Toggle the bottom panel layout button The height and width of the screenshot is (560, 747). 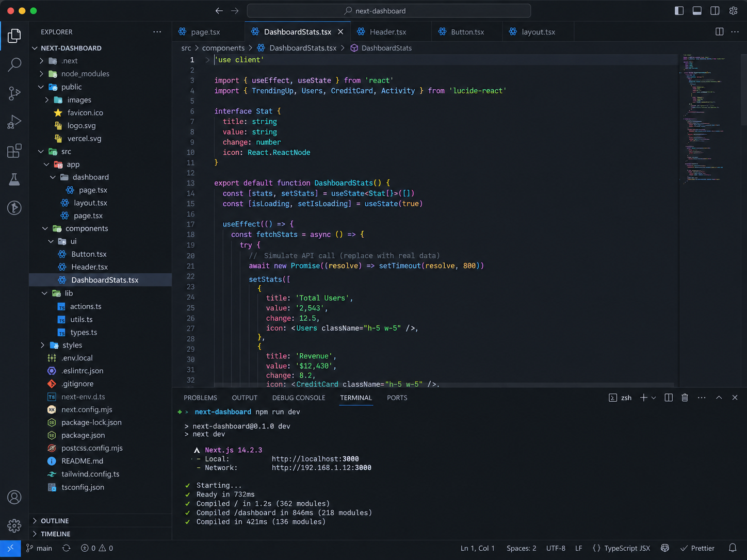pos(697,11)
